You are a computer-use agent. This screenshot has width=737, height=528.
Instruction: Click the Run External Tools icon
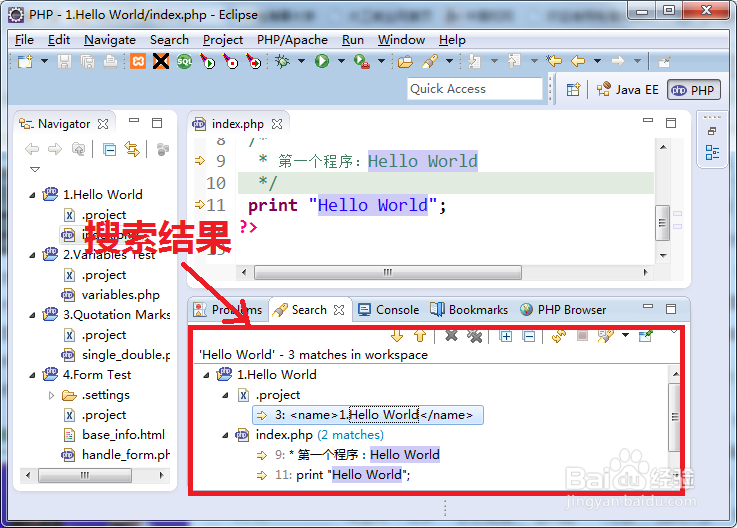tap(361, 61)
